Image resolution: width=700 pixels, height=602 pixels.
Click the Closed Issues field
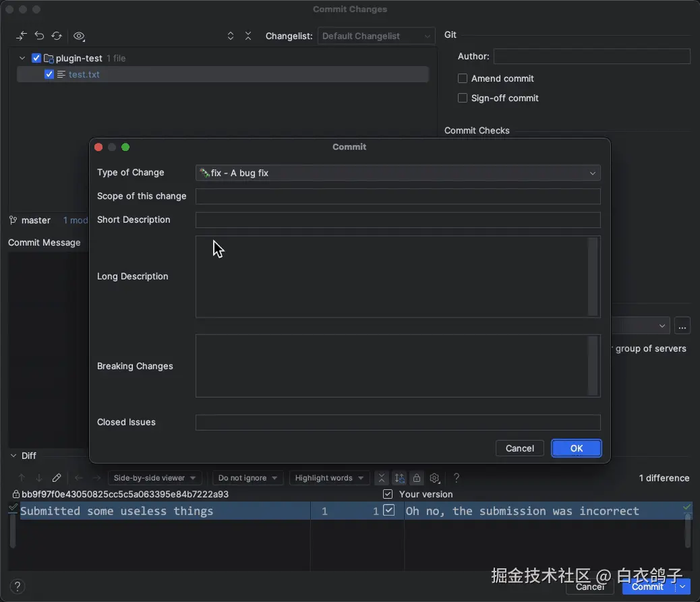[x=398, y=422]
